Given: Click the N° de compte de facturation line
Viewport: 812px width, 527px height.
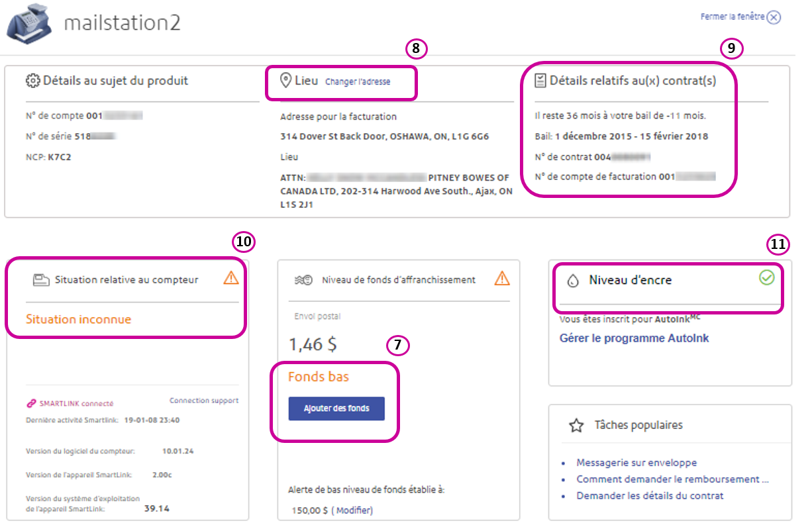Looking at the screenshot, I should (625, 177).
